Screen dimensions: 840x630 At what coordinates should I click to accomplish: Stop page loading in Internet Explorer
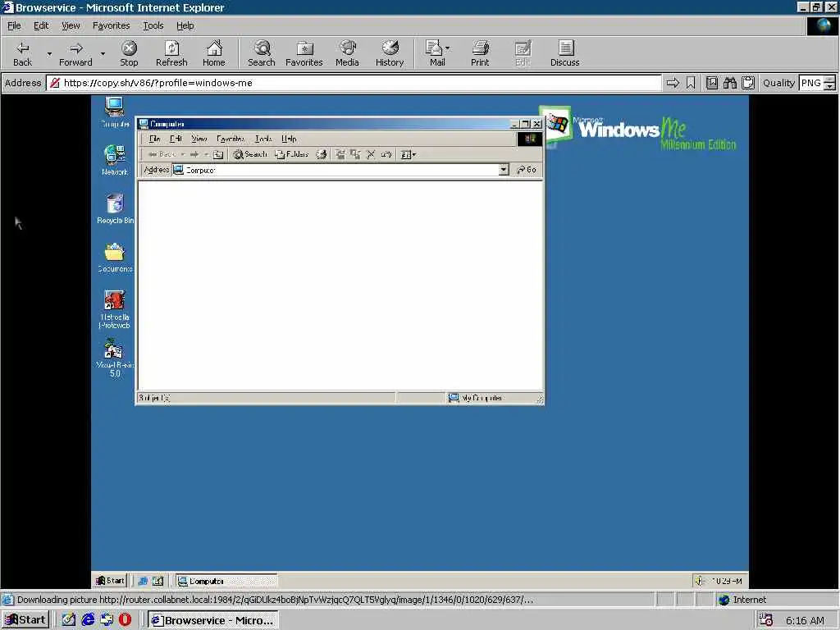(x=129, y=53)
